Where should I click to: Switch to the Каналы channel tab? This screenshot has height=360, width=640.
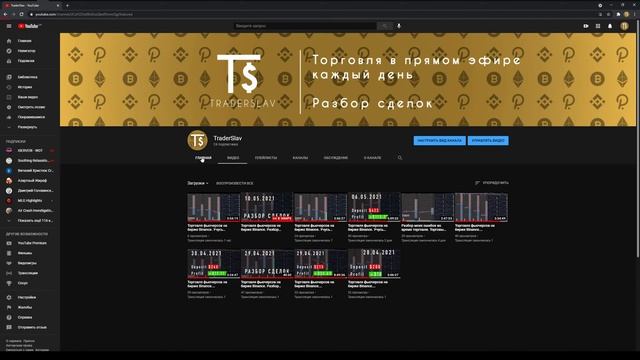pos(300,158)
